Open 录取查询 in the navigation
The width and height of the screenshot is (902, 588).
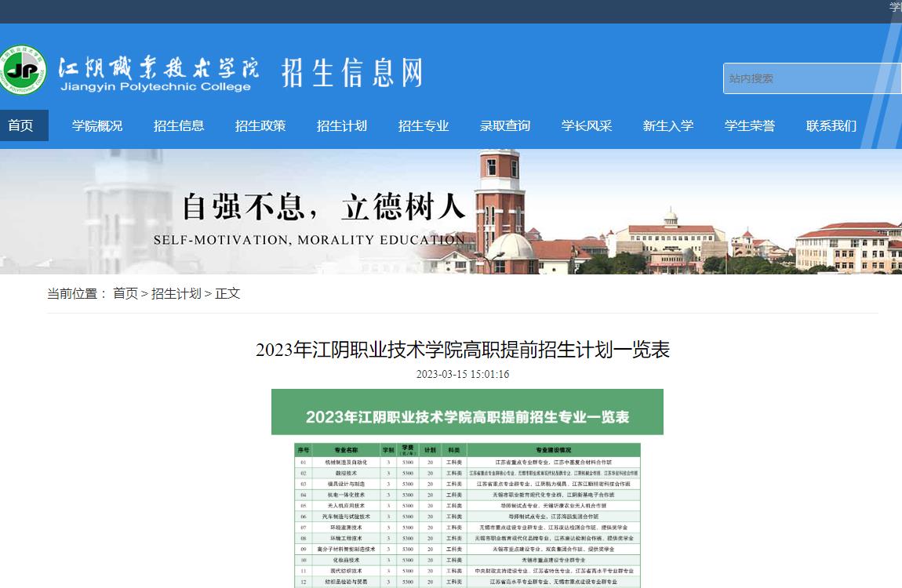[x=505, y=125]
